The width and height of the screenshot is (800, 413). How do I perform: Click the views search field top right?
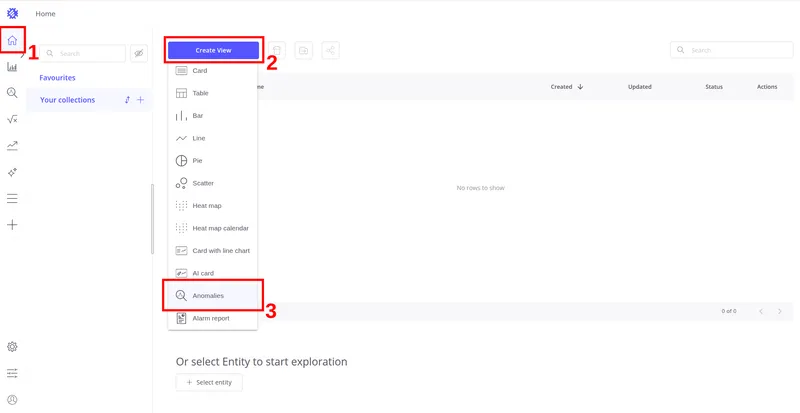tap(732, 50)
